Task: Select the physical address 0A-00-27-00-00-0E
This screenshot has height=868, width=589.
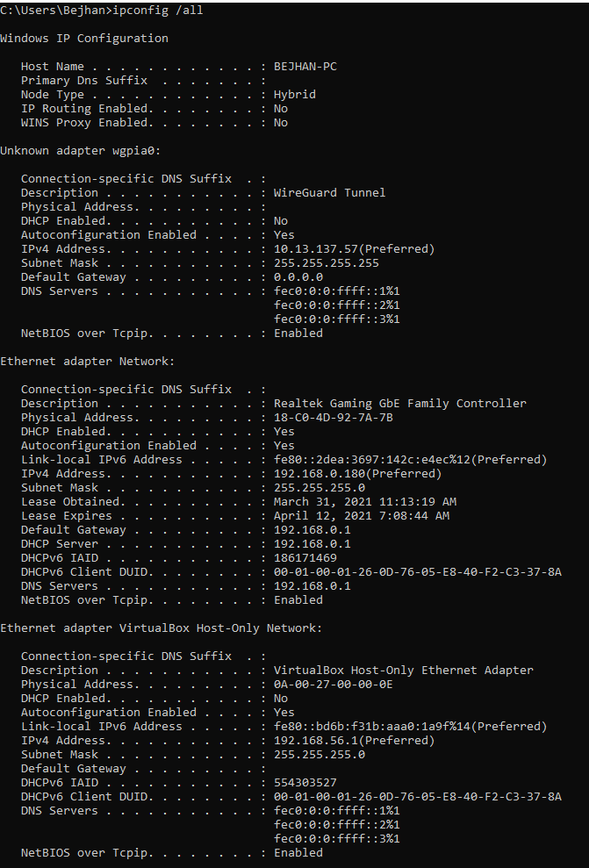Action: click(334, 685)
